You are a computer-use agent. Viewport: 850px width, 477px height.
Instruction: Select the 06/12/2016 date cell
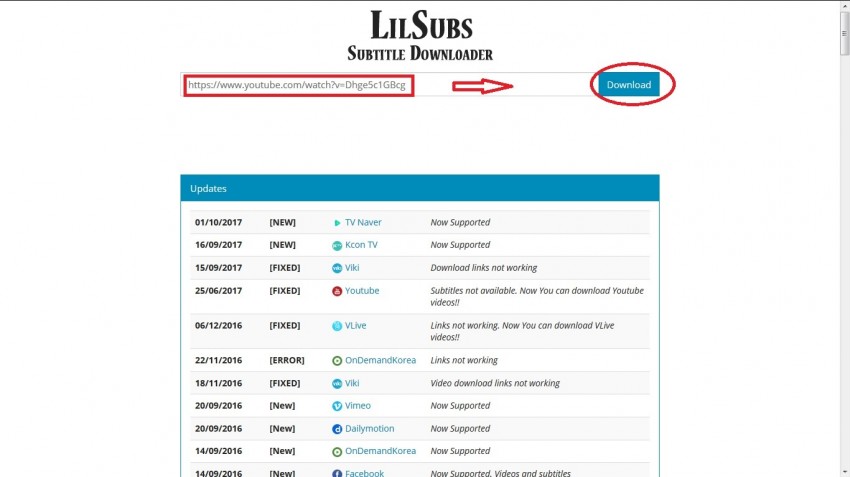pos(218,325)
